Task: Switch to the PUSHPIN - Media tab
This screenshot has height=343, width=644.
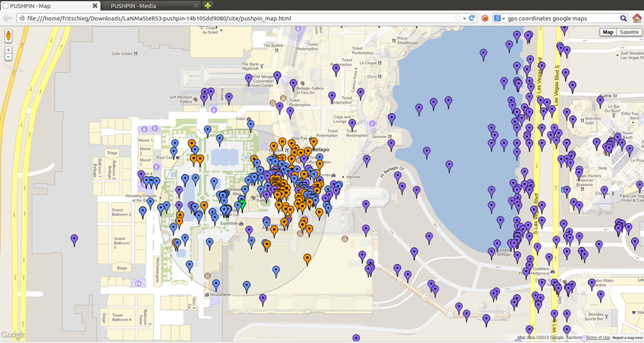Action: pyautogui.click(x=150, y=6)
